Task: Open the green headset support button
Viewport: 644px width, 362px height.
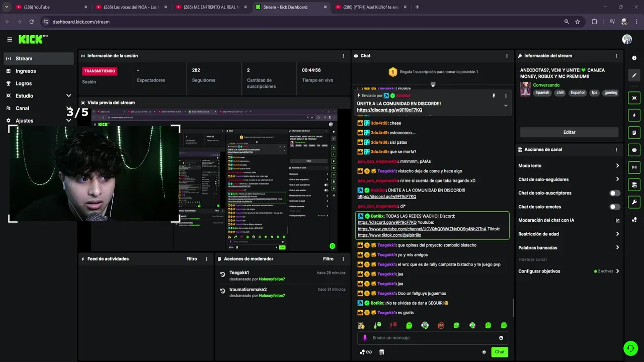Action: (630, 348)
